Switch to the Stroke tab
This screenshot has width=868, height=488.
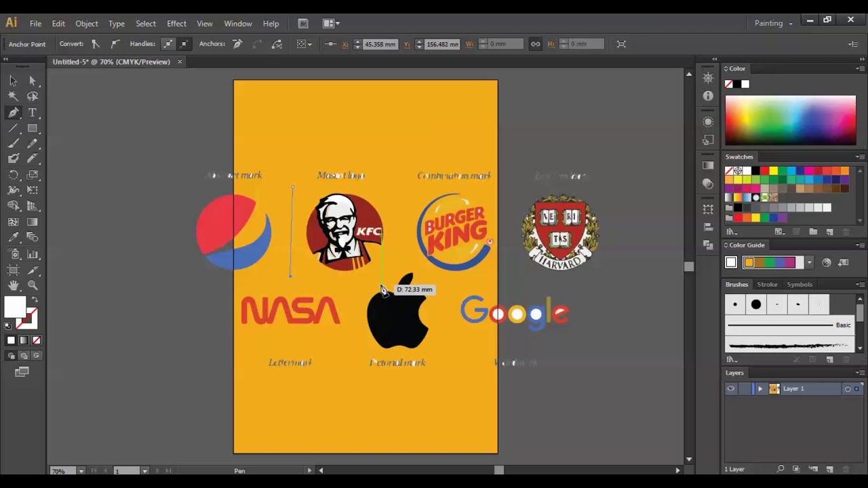(x=767, y=285)
